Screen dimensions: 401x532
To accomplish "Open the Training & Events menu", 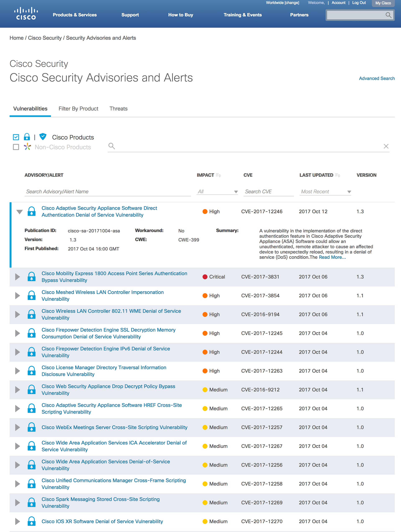I will click(242, 15).
